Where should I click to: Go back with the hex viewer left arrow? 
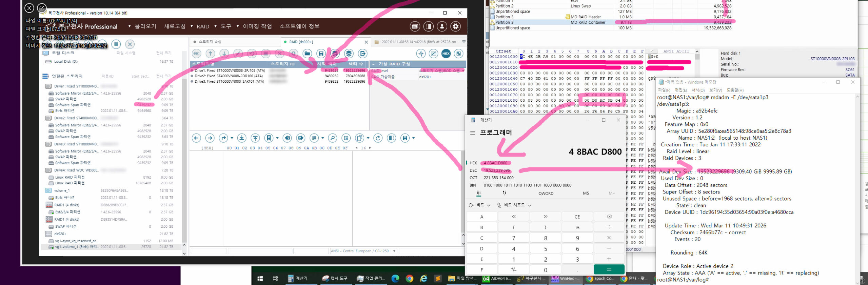pos(196,138)
